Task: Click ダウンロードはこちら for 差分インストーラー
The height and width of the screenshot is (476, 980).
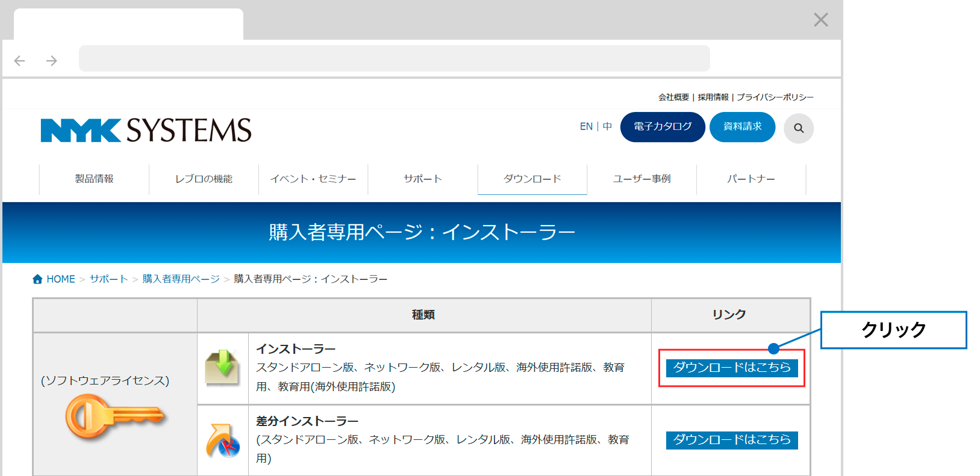Action: pyautogui.click(x=732, y=440)
